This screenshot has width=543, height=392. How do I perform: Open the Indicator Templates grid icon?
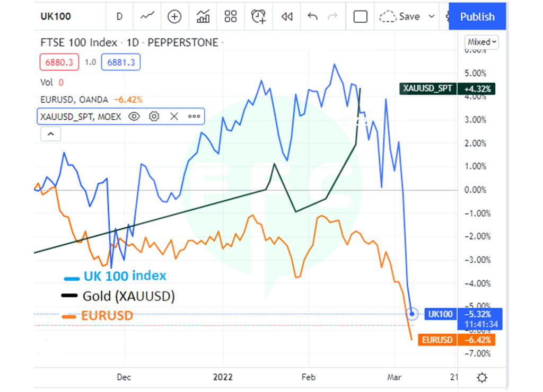pos(230,17)
